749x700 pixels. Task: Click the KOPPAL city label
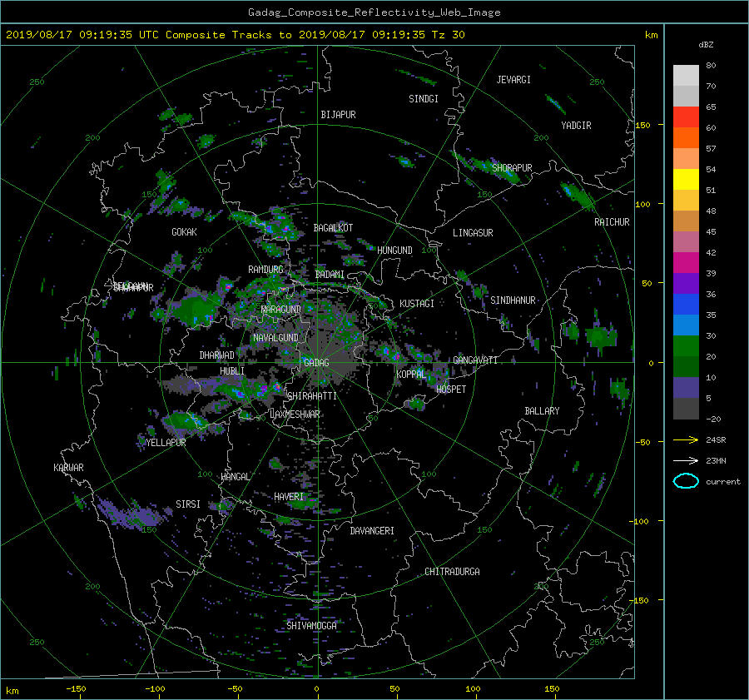(411, 374)
